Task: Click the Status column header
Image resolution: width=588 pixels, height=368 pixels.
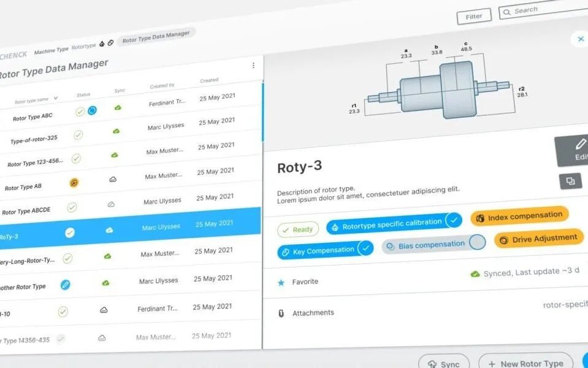Action: 83,94
